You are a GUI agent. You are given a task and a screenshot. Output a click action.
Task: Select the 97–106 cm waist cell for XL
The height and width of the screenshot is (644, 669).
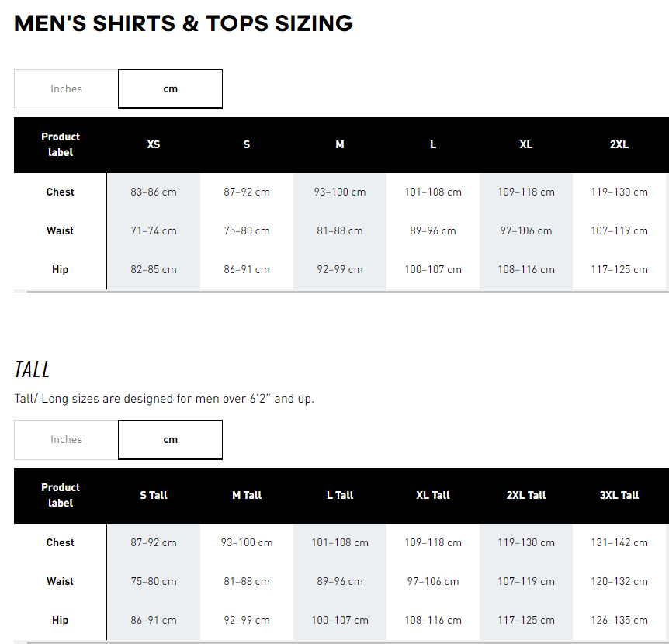(x=526, y=230)
